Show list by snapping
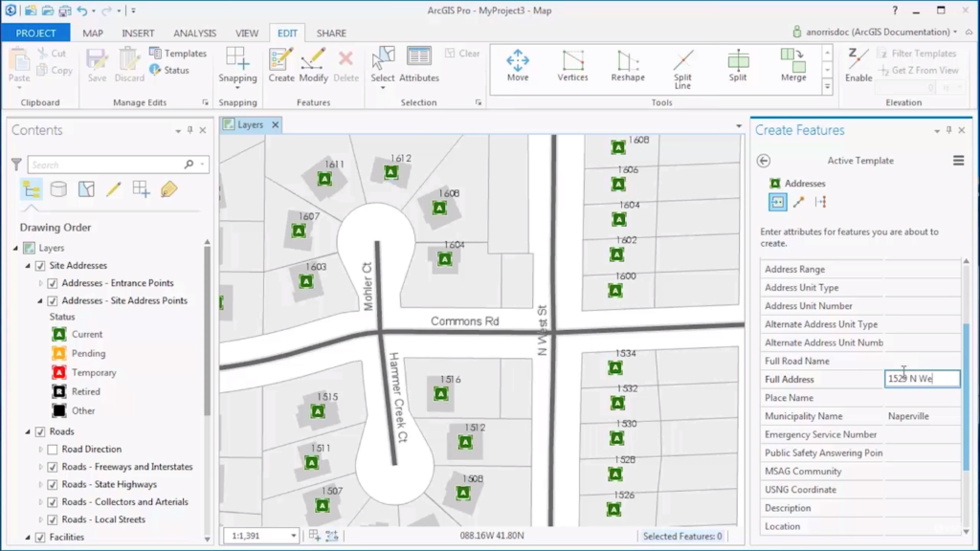 [142, 188]
